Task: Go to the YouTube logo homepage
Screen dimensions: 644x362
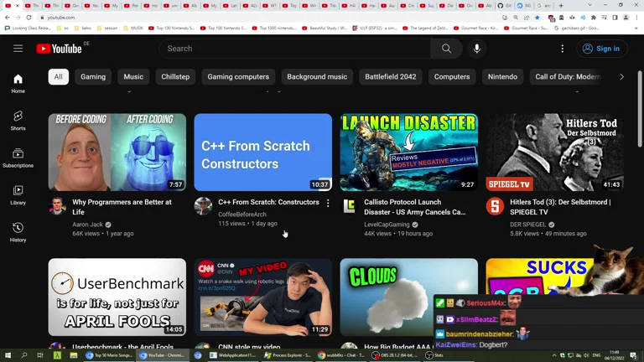Action: click(x=60, y=49)
